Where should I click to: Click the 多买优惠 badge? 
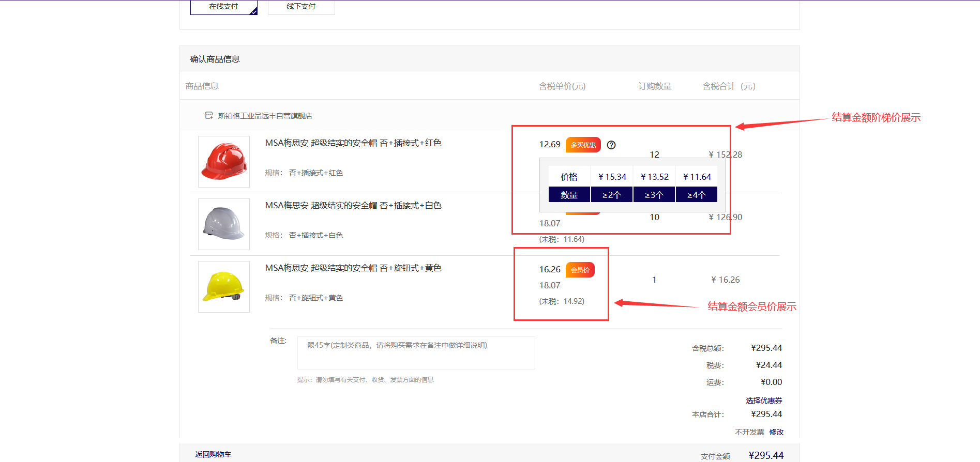[x=583, y=145]
